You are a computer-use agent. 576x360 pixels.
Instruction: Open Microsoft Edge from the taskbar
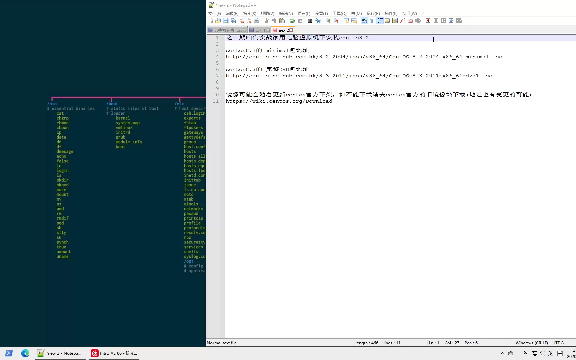click(x=25, y=353)
